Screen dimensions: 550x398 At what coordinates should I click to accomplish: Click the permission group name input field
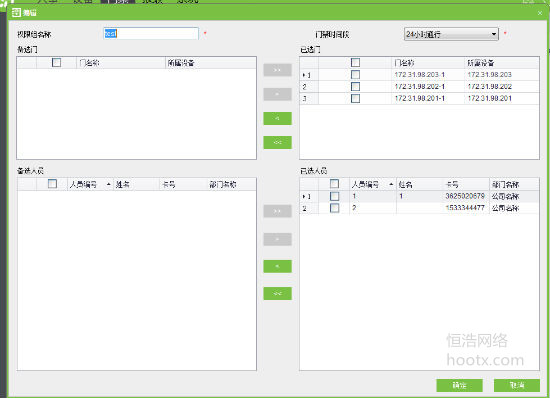(x=151, y=34)
